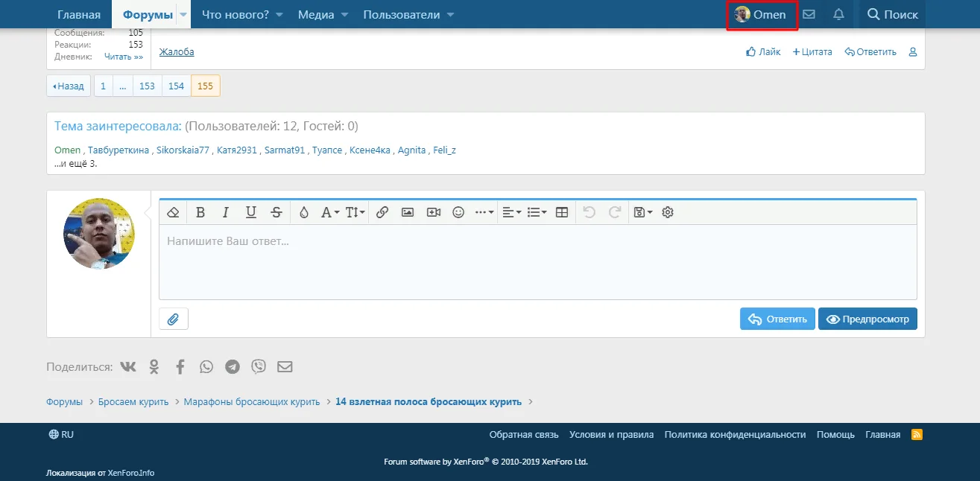The height and width of the screenshot is (481, 980).
Task: Open the font family dropdown
Action: (x=330, y=212)
